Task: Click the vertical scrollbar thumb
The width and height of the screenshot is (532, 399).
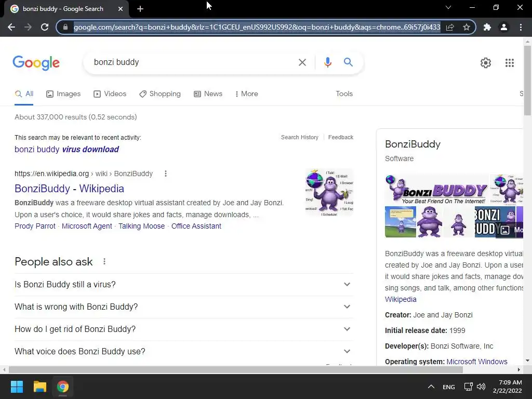Action: pos(527,81)
